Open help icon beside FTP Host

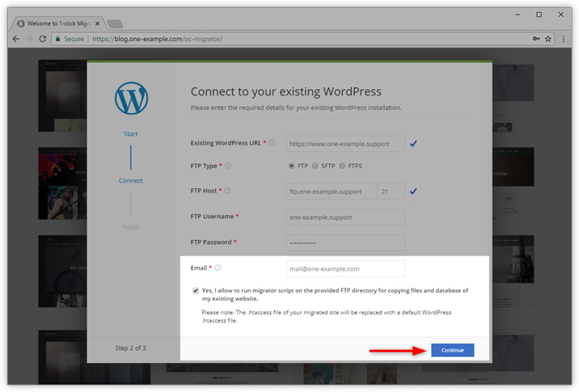click(227, 190)
